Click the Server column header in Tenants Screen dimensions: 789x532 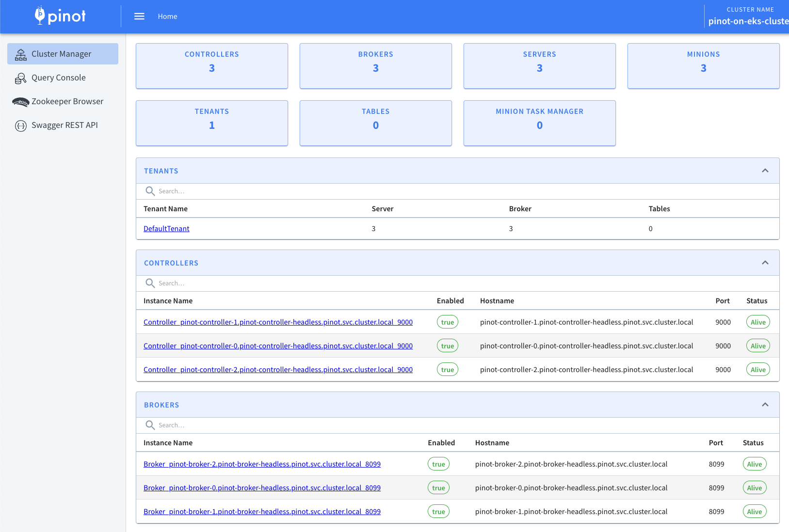pos(383,209)
